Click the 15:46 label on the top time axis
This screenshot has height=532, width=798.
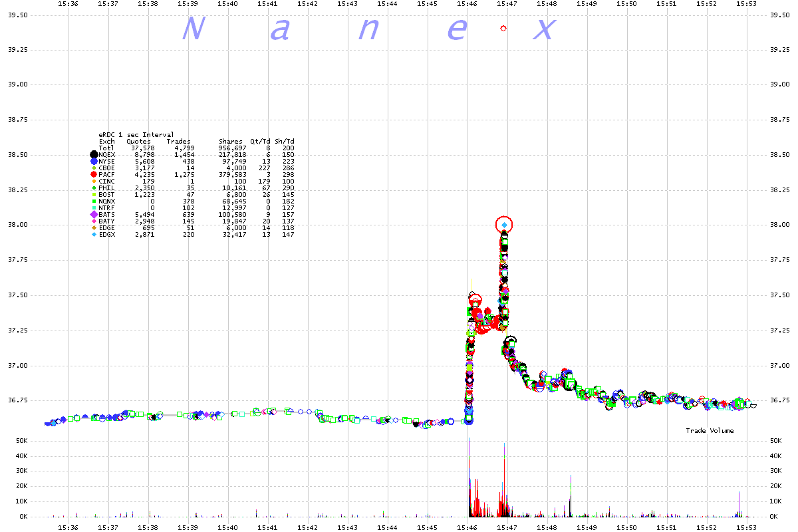(x=467, y=4)
